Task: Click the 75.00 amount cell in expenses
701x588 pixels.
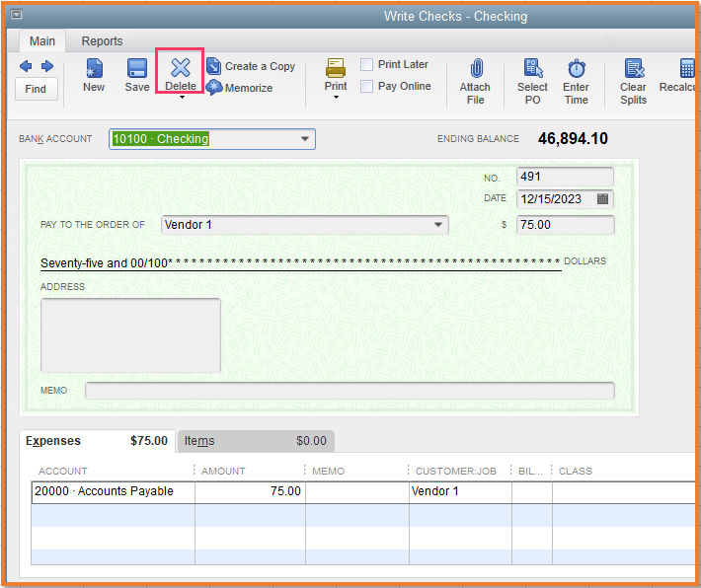Action: [251, 491]
